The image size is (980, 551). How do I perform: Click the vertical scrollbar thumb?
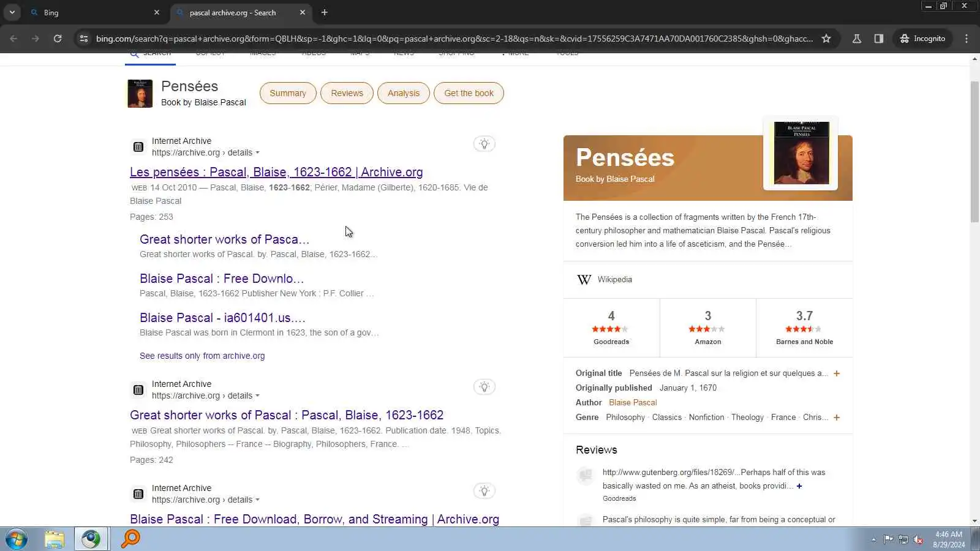pyautogui.click(x=974, y=151)
